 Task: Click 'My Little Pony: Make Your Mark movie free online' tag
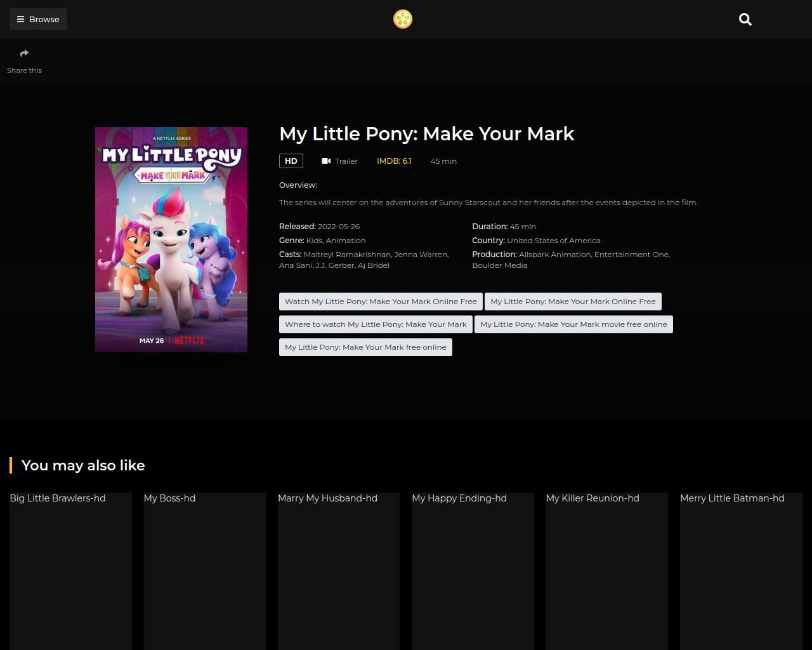[573, 324]
